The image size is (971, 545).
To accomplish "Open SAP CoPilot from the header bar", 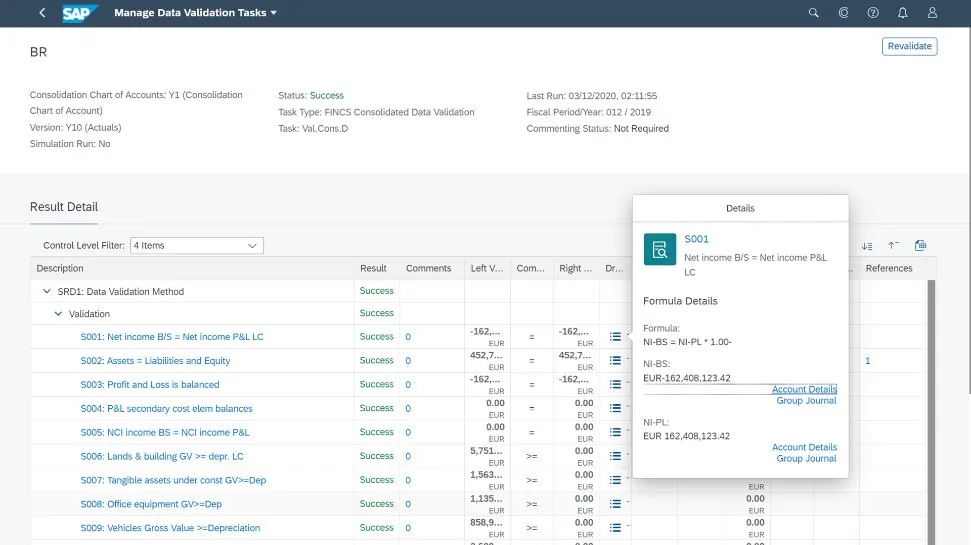I will pyautogui.click(x=843, y=13).
